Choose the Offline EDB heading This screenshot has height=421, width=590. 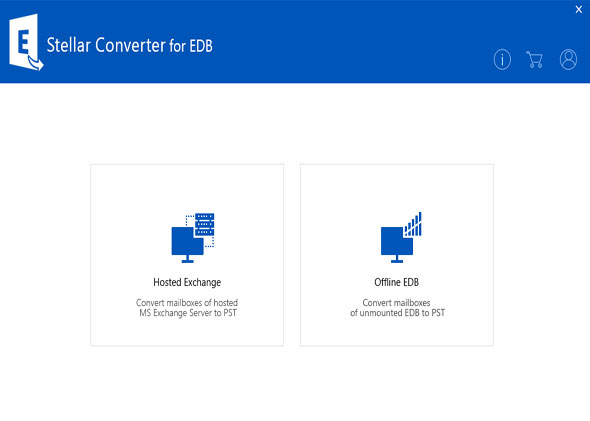[x=397, y=282]
